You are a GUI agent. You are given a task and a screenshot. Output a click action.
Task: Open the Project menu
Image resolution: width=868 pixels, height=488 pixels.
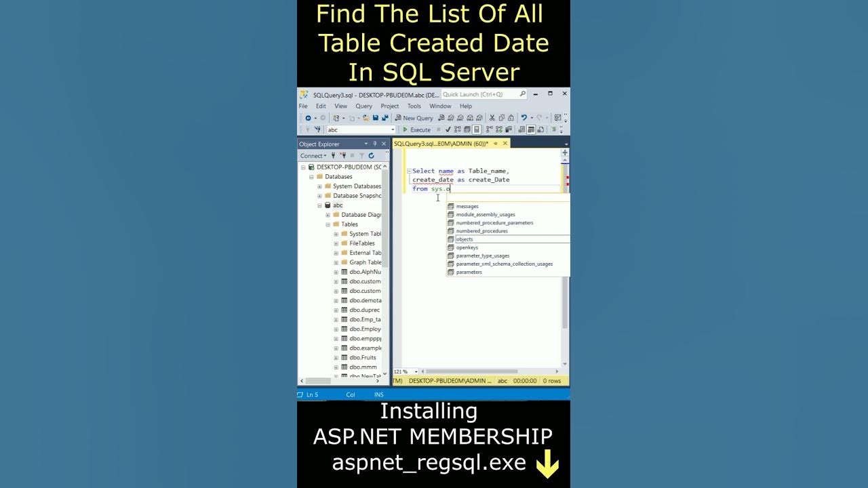tap(389, 106)
